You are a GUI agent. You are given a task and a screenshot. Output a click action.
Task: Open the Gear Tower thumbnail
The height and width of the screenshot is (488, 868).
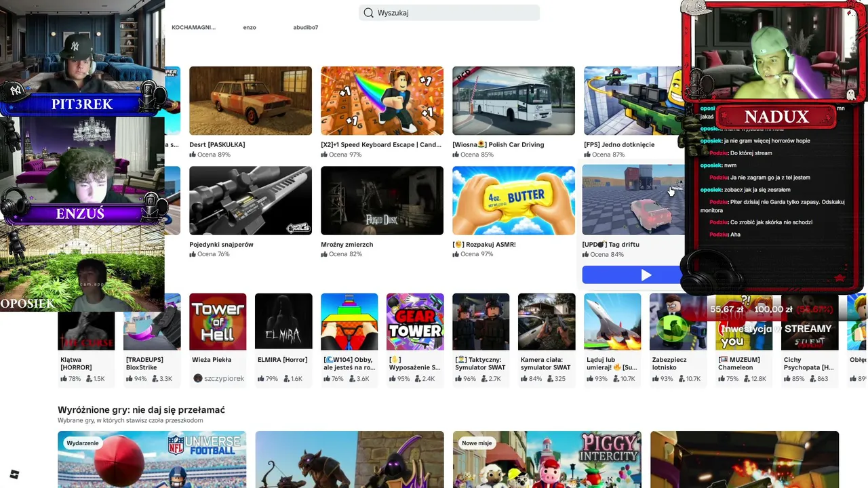[x=415, y=321]
